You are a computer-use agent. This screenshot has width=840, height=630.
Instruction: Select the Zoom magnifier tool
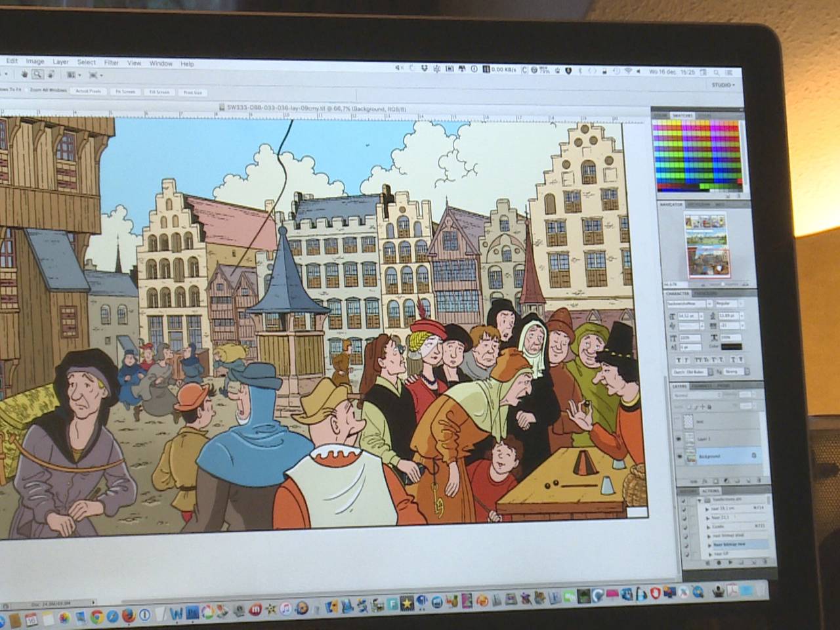tap(37, 75)
